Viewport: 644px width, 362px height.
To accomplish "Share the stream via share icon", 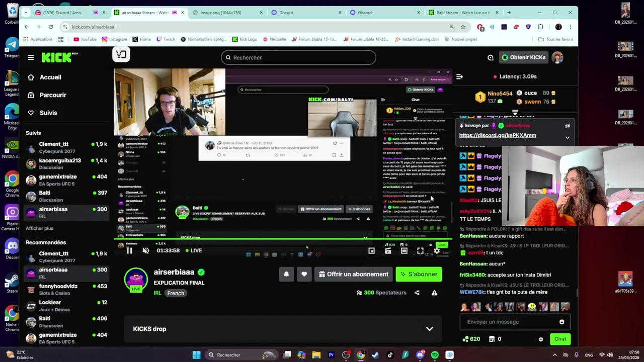I will coord(417,293).
